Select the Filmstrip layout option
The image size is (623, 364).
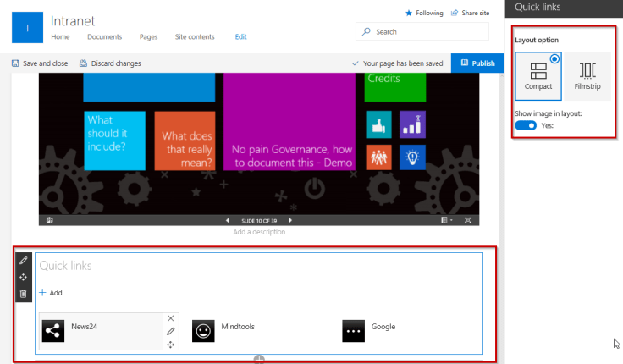click(587, 76)
